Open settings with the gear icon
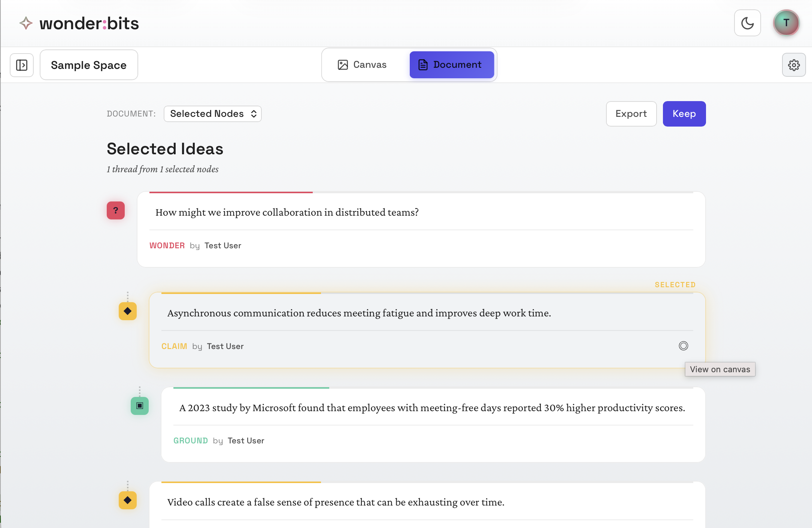This screenshot has height=528, width=812. (x=794, y=65)
